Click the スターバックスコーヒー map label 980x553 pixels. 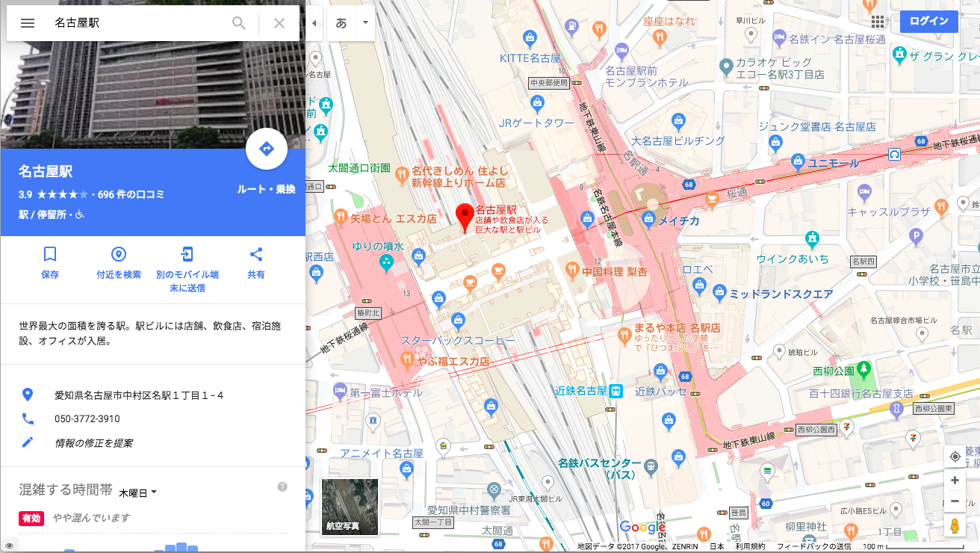click(458, 341)
